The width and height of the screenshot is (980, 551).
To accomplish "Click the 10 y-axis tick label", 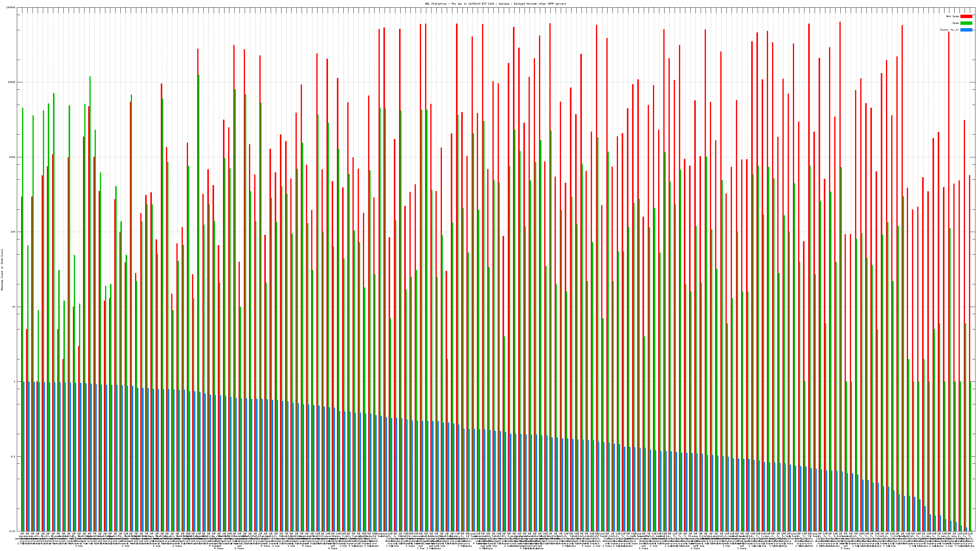I will (x=14, y=307).
